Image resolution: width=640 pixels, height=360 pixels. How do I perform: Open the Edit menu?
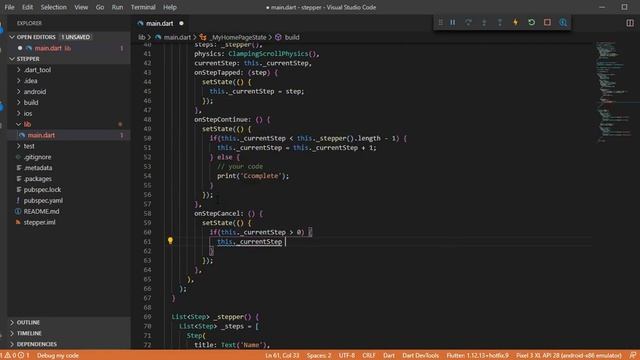click(27, 7)
